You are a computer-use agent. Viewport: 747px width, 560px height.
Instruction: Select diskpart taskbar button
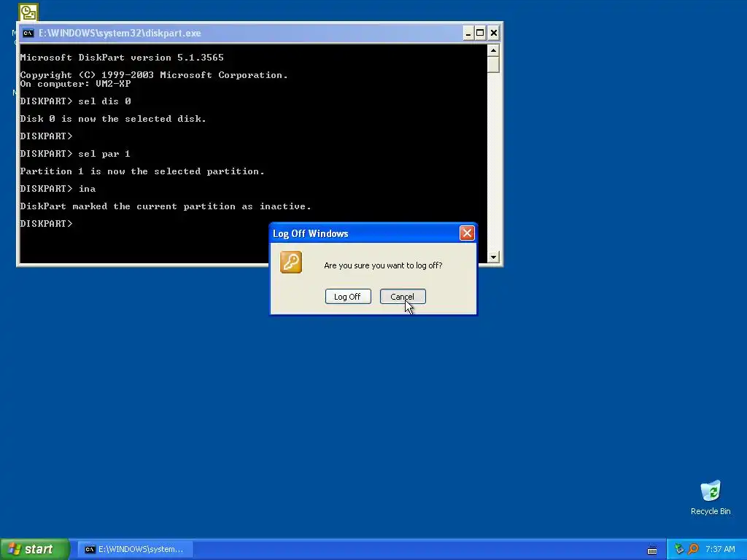[x=135, y=549]
